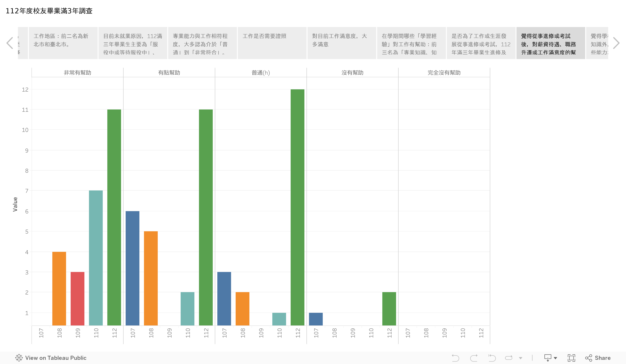Click green 112 bar in 有點幫助
This screenshot has width=626, height=364.
point(206,217)
